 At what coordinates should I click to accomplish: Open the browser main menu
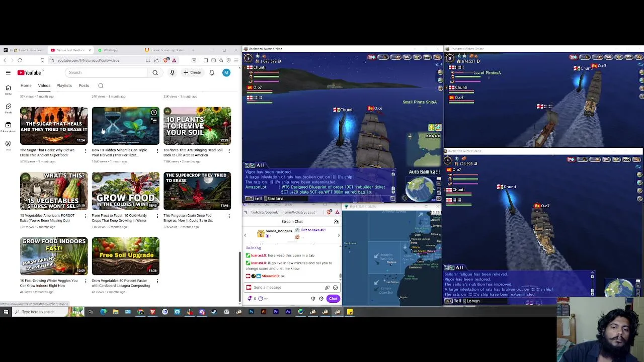pos(236,60)
